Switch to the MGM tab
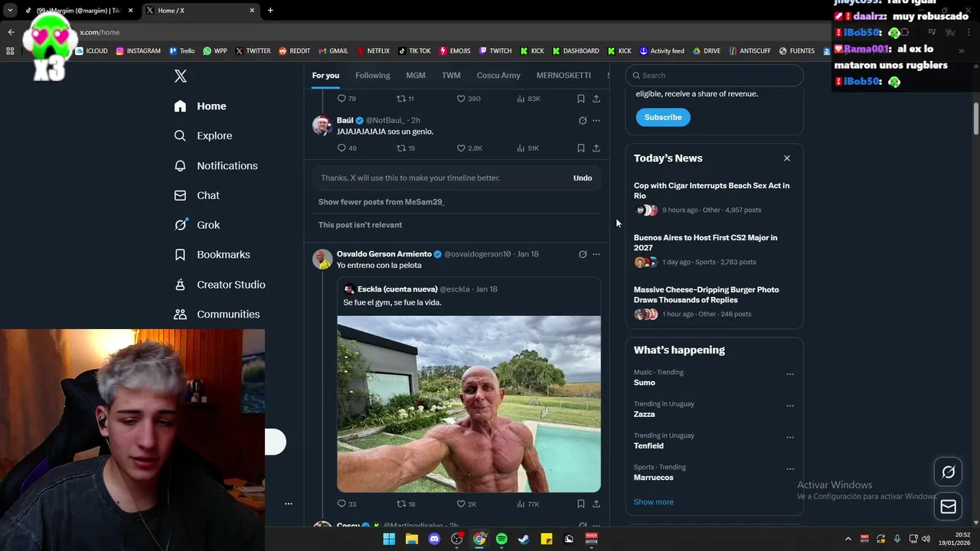The height and width of the screenshot is (551, 980). point(416,75)
